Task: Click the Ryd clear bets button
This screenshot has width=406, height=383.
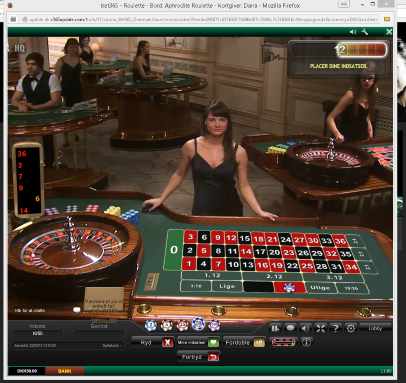Action: click(x=153, y=342)
